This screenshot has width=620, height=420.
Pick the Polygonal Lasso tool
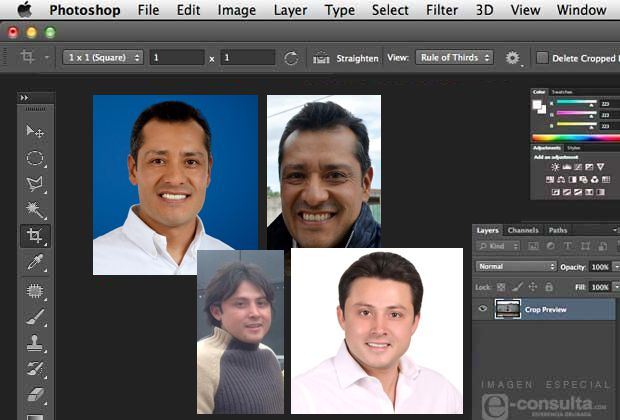coord(35,184)
